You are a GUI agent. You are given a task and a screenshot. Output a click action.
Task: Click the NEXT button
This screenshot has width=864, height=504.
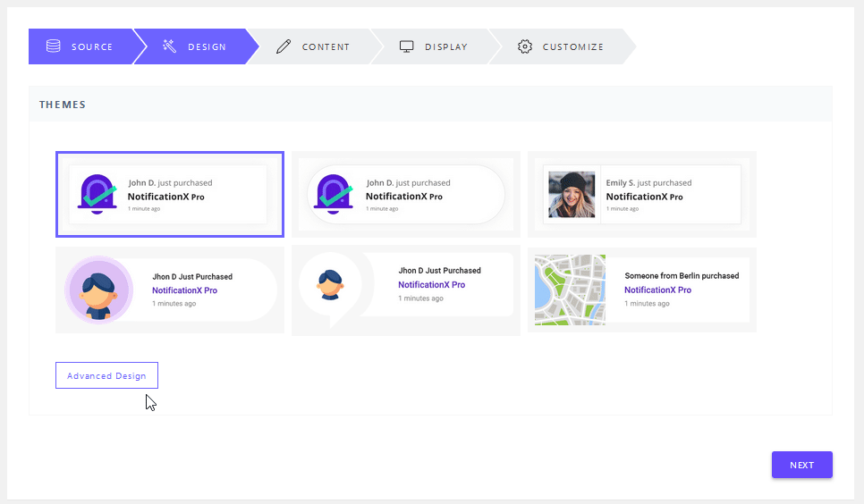[x=801, y=465]
